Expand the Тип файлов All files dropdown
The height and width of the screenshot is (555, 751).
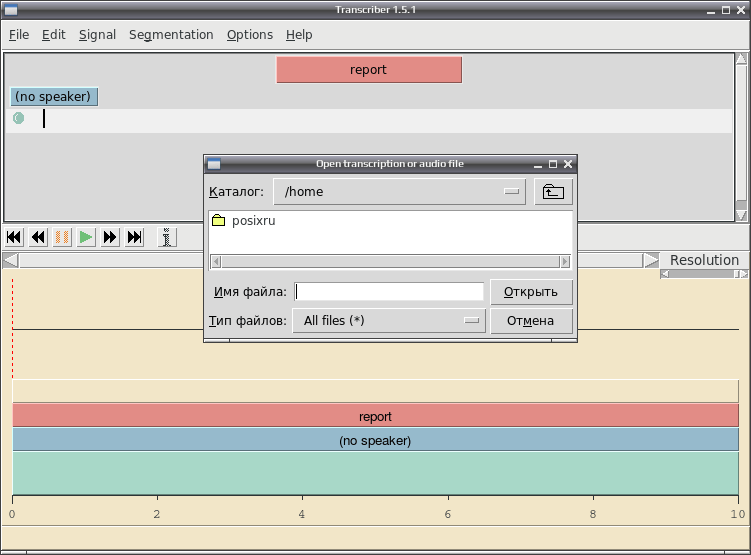389,320
